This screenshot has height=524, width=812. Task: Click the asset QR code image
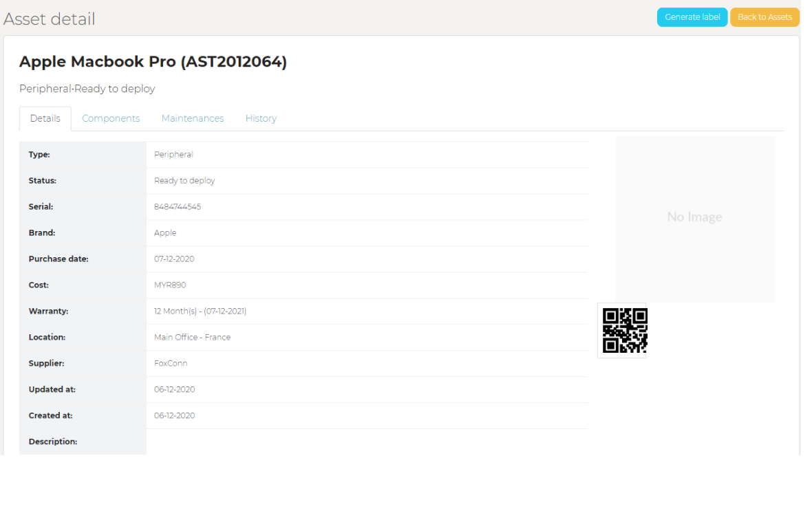click(x=625, y=331)
